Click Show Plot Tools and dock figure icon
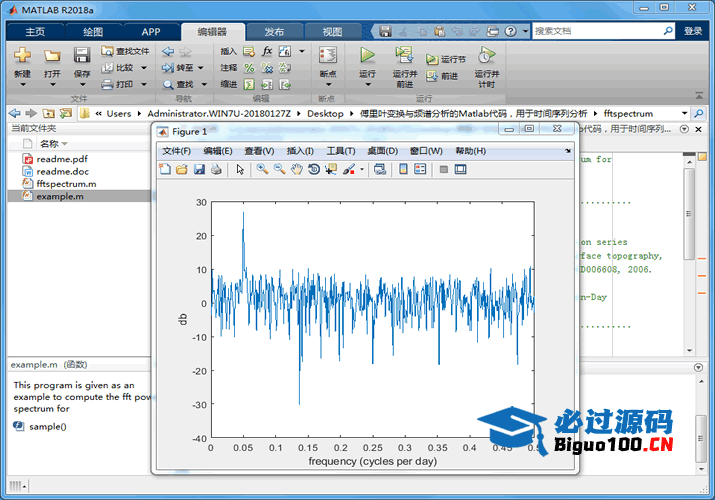 (461, 170)
